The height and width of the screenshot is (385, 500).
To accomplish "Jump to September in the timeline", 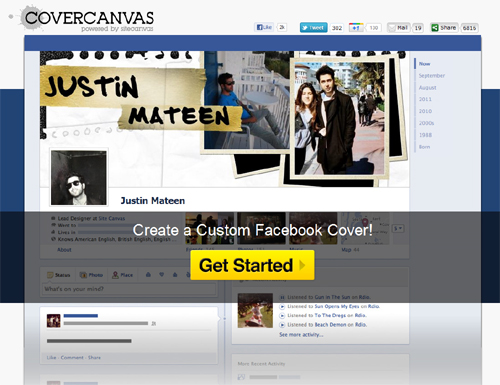I will coord(432,76).
